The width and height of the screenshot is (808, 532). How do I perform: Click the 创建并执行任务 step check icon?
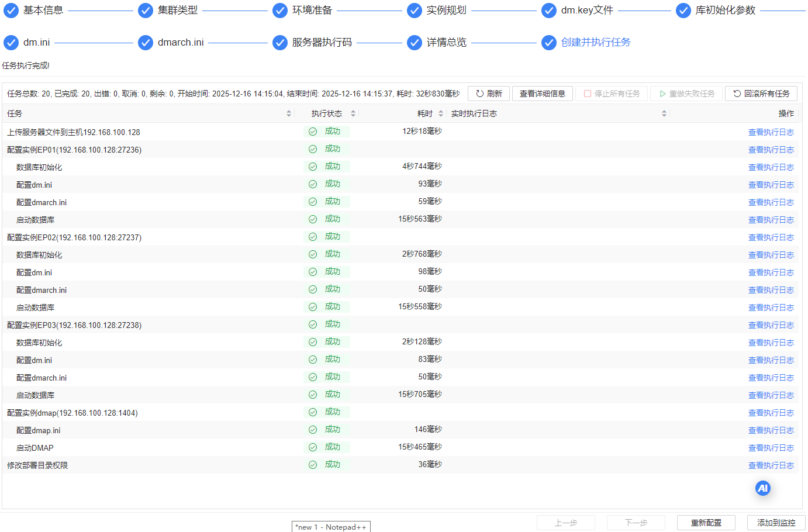pyautogui.click(x=549, y=43)
